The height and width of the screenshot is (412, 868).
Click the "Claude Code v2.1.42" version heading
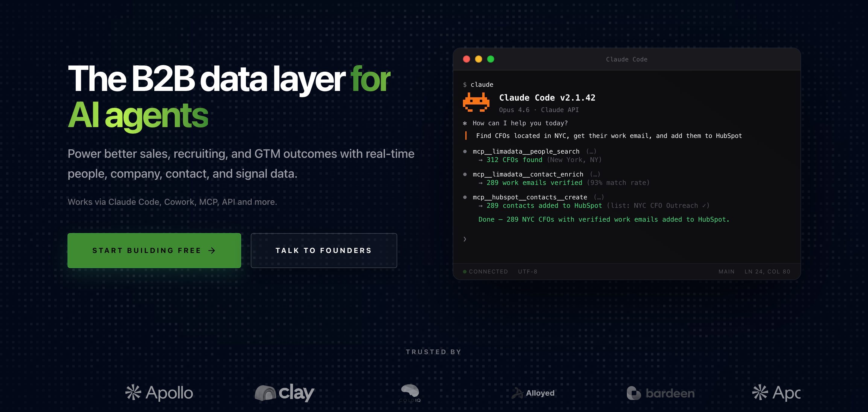[547, 98]
